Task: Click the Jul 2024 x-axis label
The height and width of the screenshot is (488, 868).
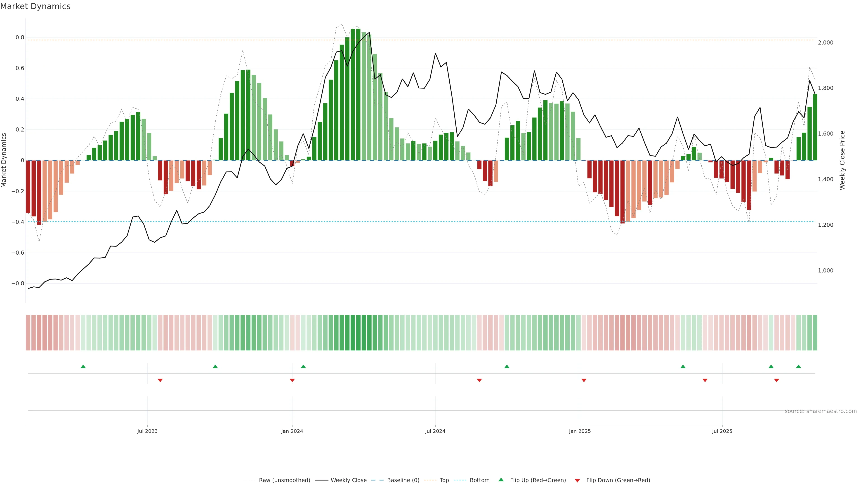Action: (435, 431)
